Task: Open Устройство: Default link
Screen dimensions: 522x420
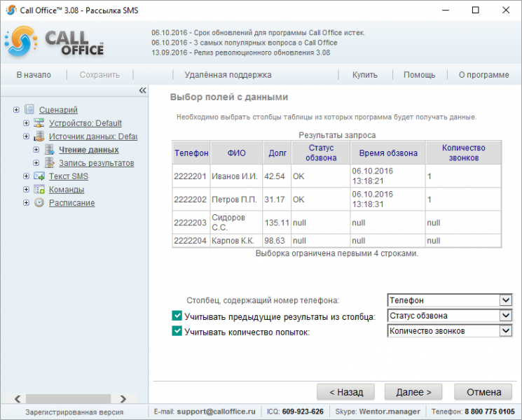Action: (x=85, y=123)
